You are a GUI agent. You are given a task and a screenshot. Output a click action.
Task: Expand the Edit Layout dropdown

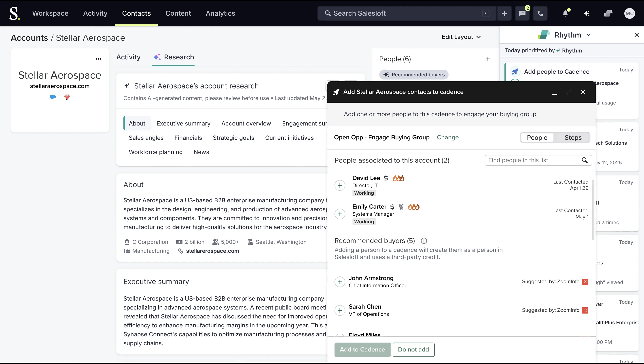point(461,37)
